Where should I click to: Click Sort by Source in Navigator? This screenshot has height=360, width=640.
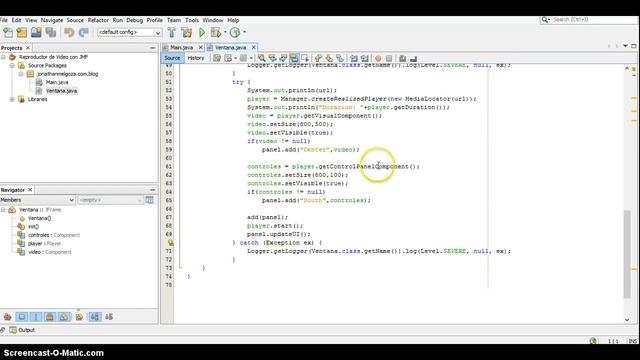pos(109,317)
